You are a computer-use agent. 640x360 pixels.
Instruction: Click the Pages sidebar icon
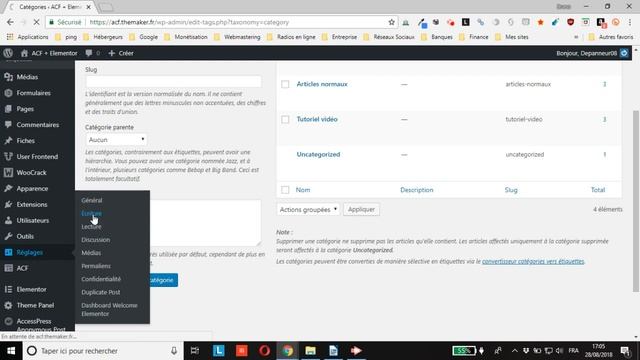[x=8, y=109]
